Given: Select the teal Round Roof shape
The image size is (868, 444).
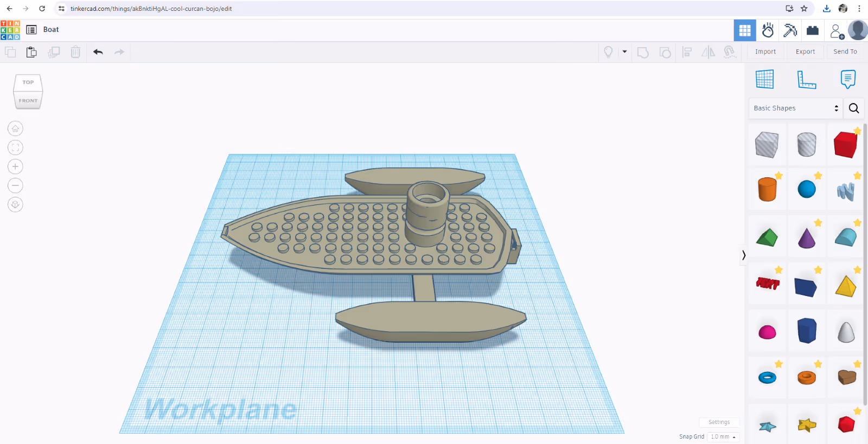Looking at the screenshot, I should click(x=845, y=237).
